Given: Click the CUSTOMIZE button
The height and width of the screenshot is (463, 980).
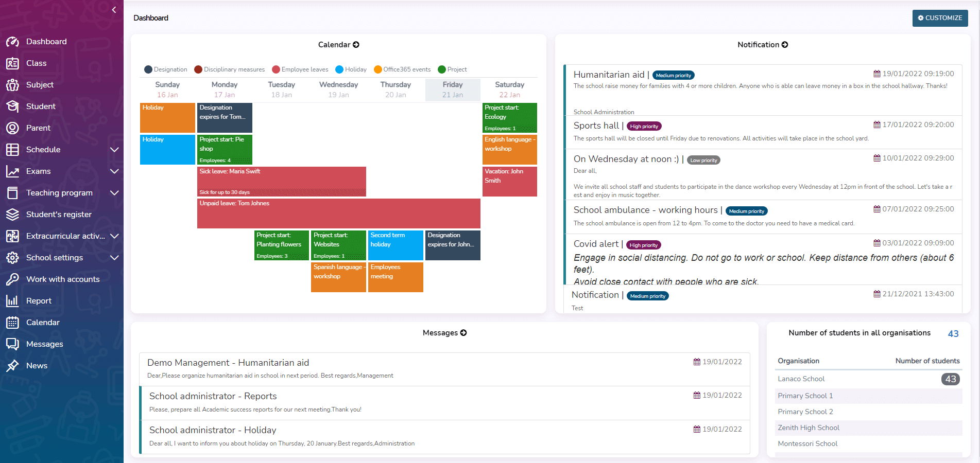Looking at the screenshot, I should 940,18.
